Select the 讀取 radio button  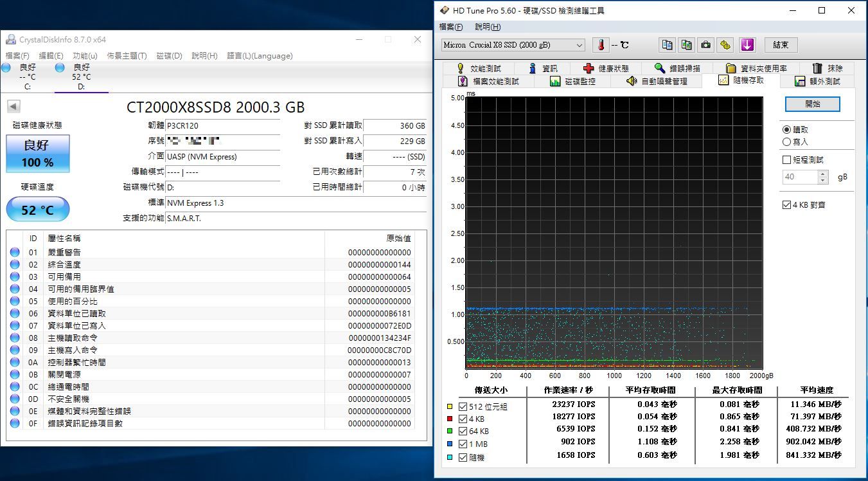tap(796, 129)
